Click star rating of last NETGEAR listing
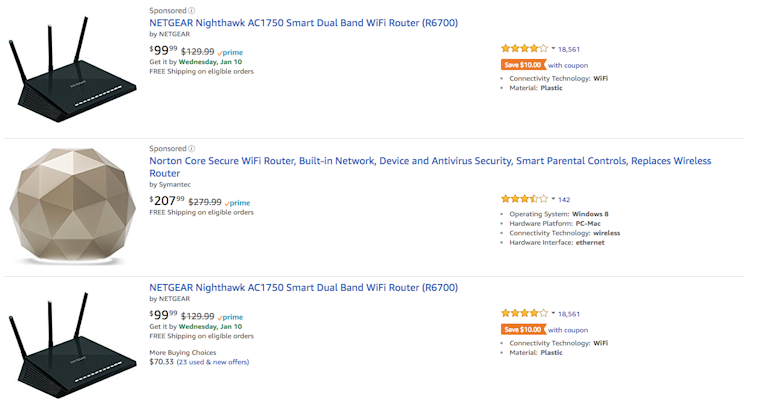The height and width of the screenshot is (410, 768). coord(524,313)
